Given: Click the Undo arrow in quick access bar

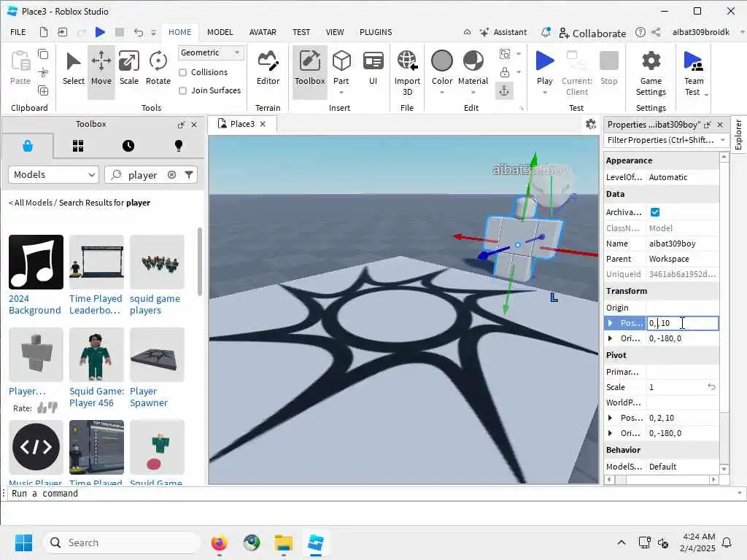Looking at the screenshot, I should pos(138,32).
